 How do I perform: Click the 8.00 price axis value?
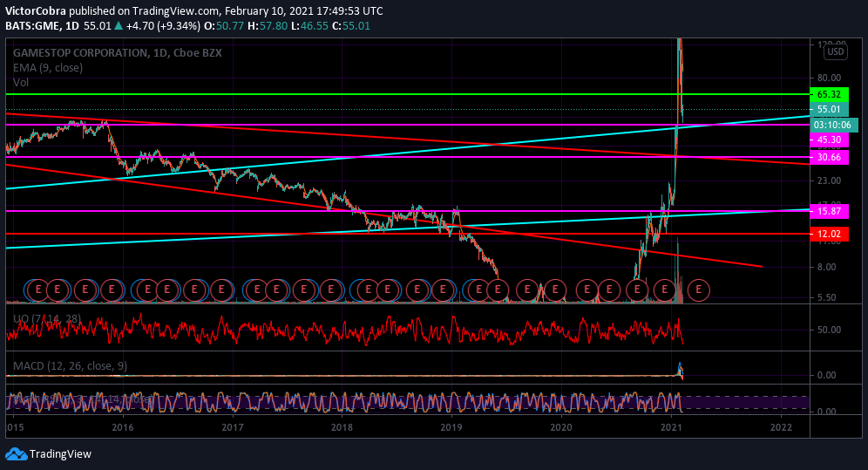826,267
